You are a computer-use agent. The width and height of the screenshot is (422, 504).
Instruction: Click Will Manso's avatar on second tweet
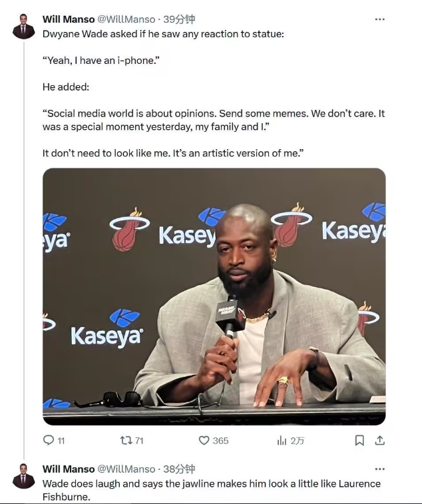click(x=24, y=475)
